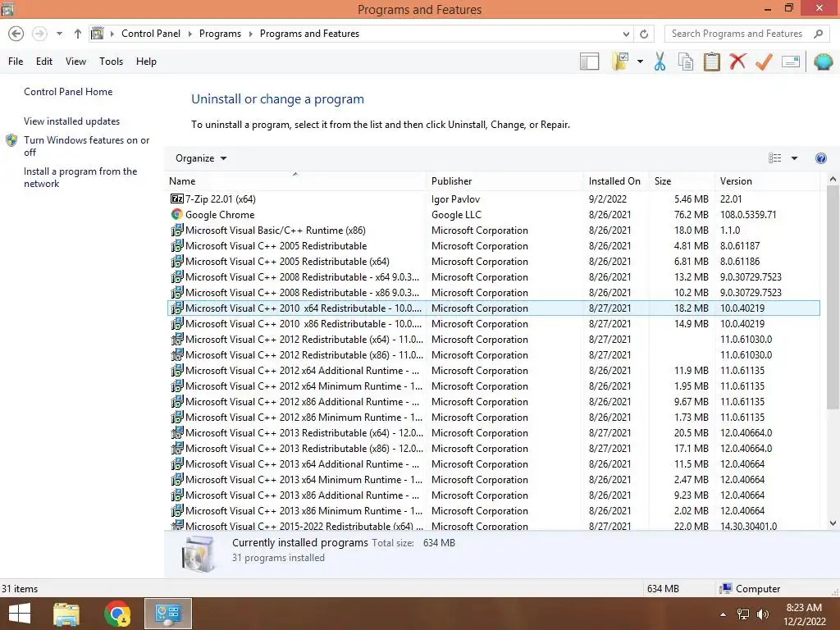Click the Refresh address bar button
This screenshot has width=840, height=630.
pyautogui.click(x=644, y=34)
